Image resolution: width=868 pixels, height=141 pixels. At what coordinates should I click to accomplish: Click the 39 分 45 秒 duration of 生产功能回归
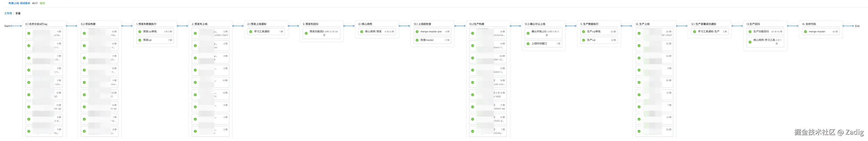point(777,32)
